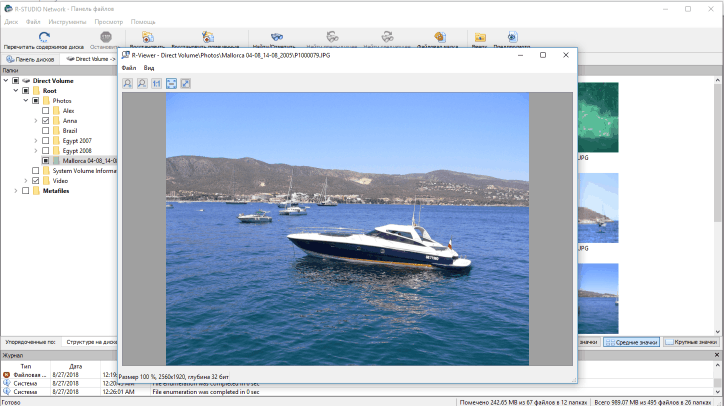Zoom in using R-Viewer's first magnifier icon
The height and width of the screenshot is (406, 724).
click(x=127, y=84)
